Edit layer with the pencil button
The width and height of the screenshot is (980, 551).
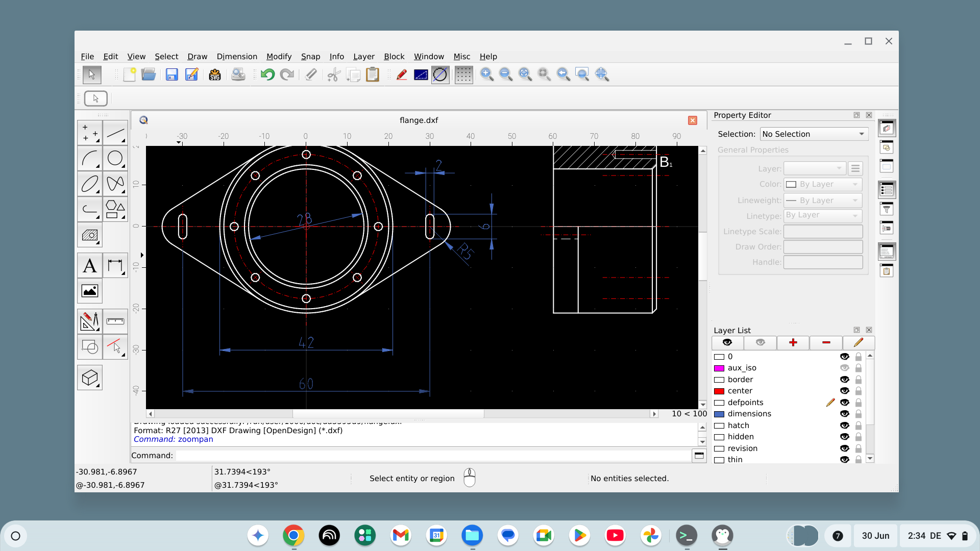tap(859, 342)
